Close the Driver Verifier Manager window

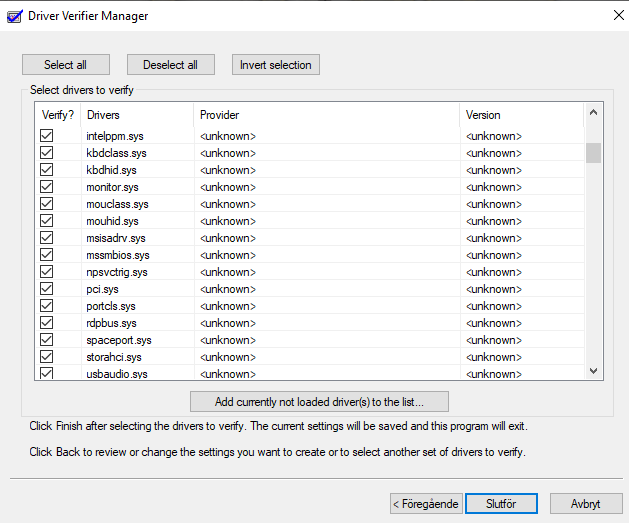click(619, 15)
